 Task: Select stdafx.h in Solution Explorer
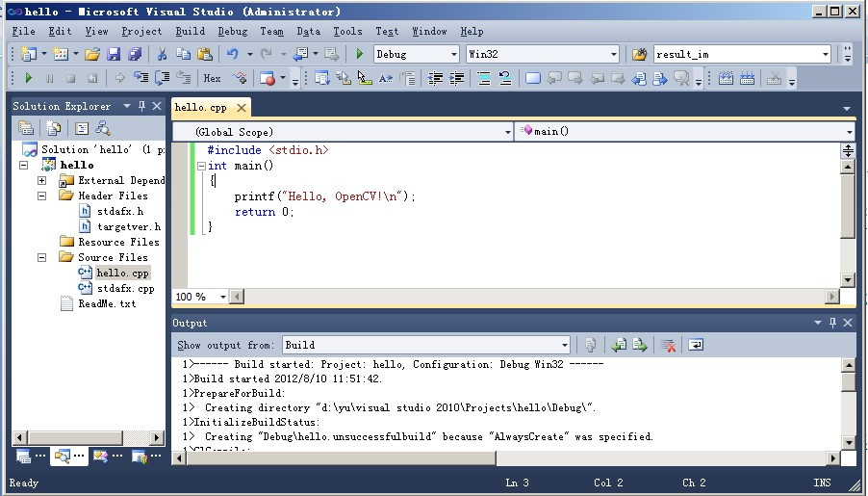(120, 211)
